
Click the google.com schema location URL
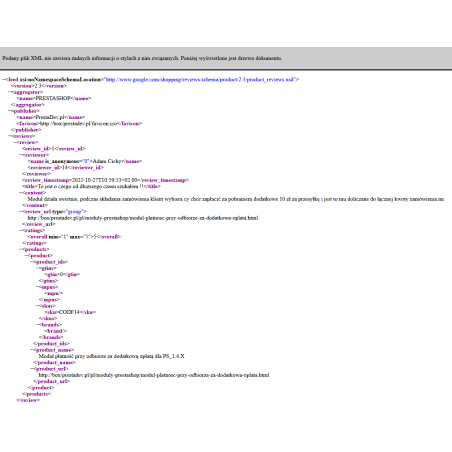[x=200, y=79]
